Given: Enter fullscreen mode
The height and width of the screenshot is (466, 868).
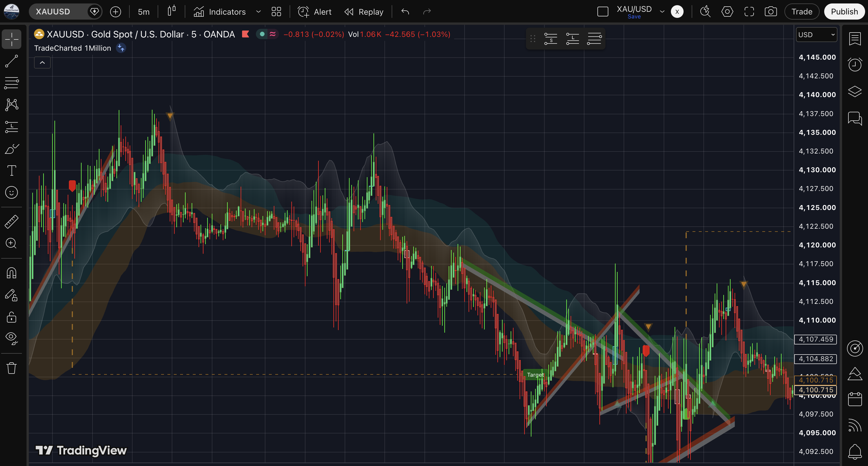Looking at the screenshot, I should point(749,12).
